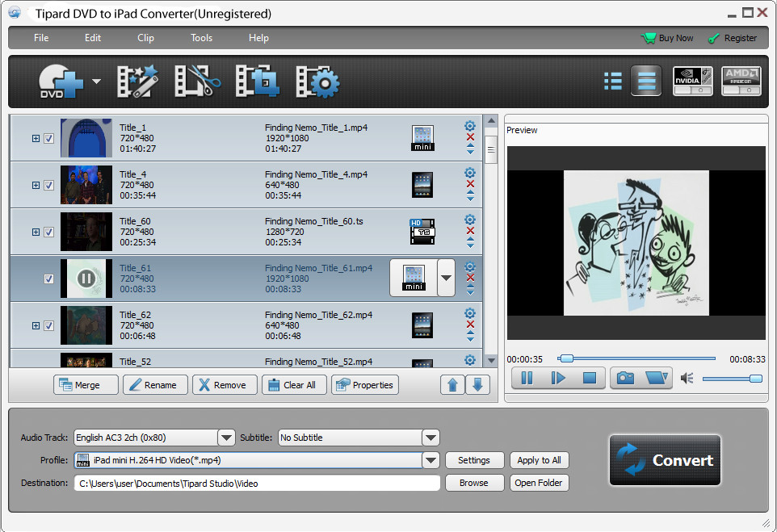
Task: Move selected title up
Action: [x=452, y=385]
